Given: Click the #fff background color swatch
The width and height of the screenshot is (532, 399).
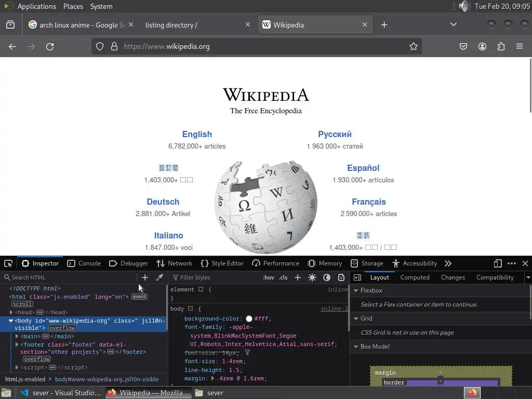Looking at the screenshot, I should [249, 318].
